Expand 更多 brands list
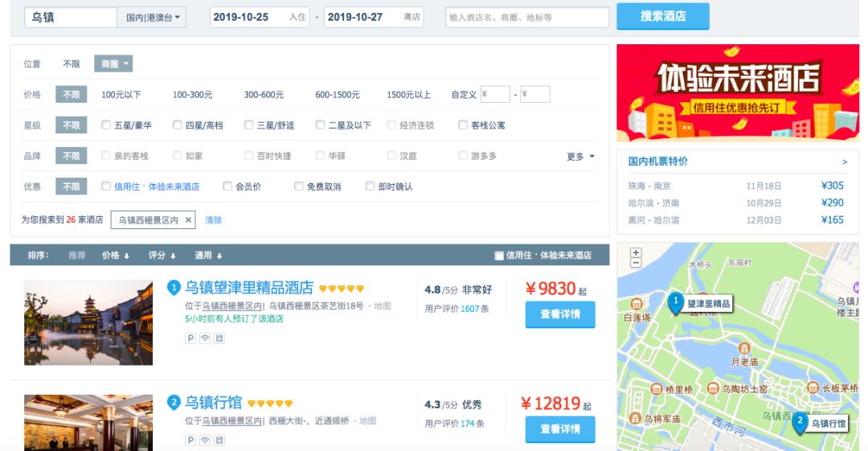This screenshot has height=451, width=868. [580, 156]
